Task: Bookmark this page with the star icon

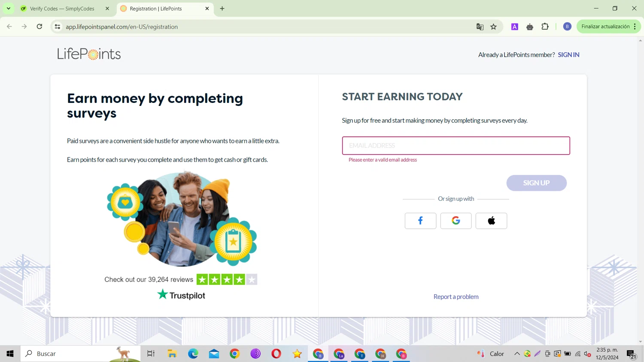Action: [x=494, y=27]
